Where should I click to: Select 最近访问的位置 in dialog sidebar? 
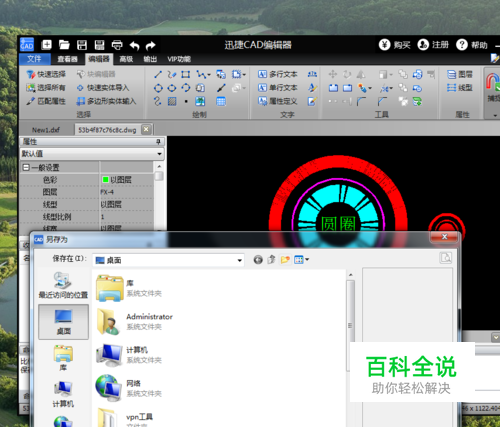[x=63, y=285]
